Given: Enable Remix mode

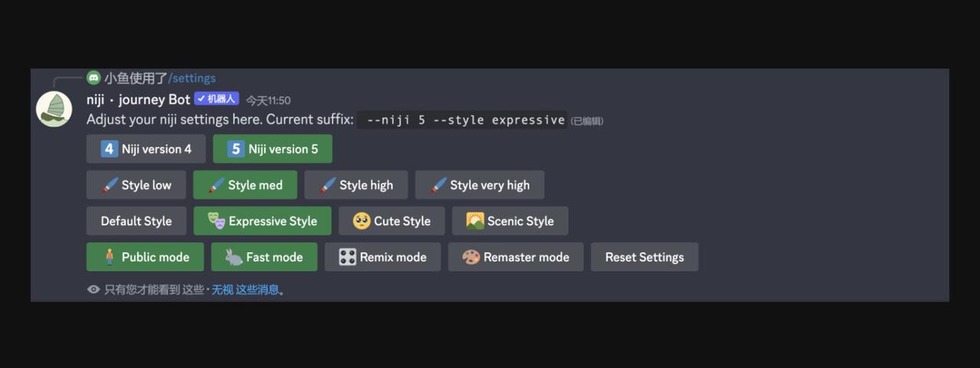Looking at the screenshot, I should tap(382, 257).
